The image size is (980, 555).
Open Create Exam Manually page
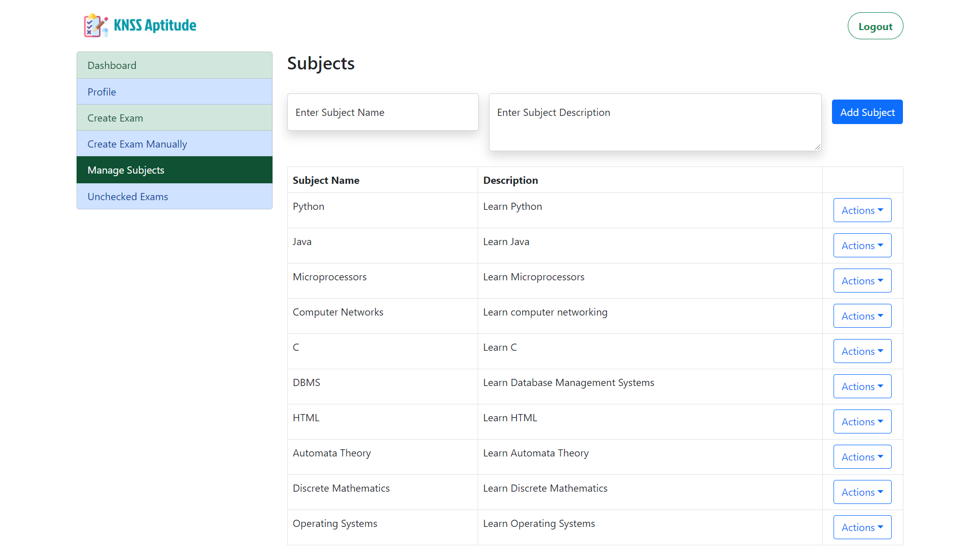point(174,144)
